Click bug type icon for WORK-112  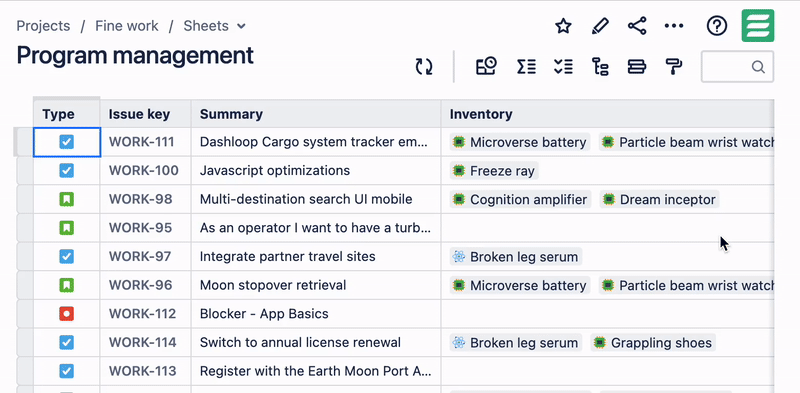(66, 313)
